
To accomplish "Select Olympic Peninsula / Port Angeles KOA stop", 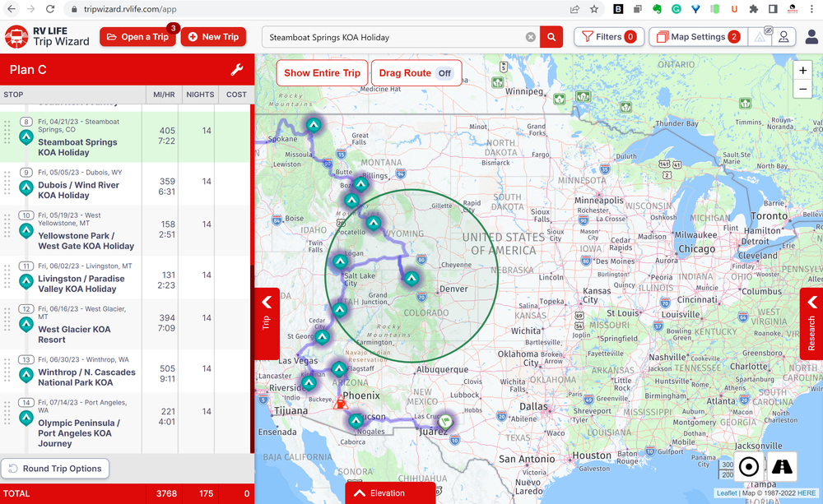I will point(79,433).
